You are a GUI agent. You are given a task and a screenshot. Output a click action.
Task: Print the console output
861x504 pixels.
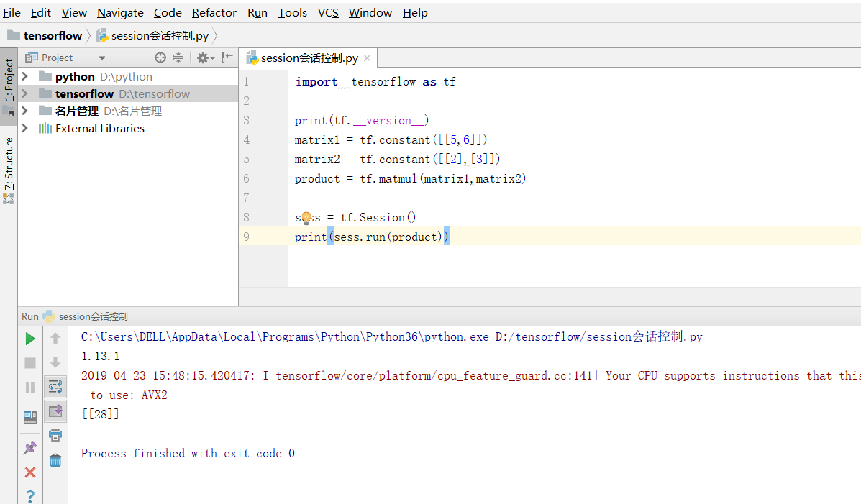tap(55, 436)
